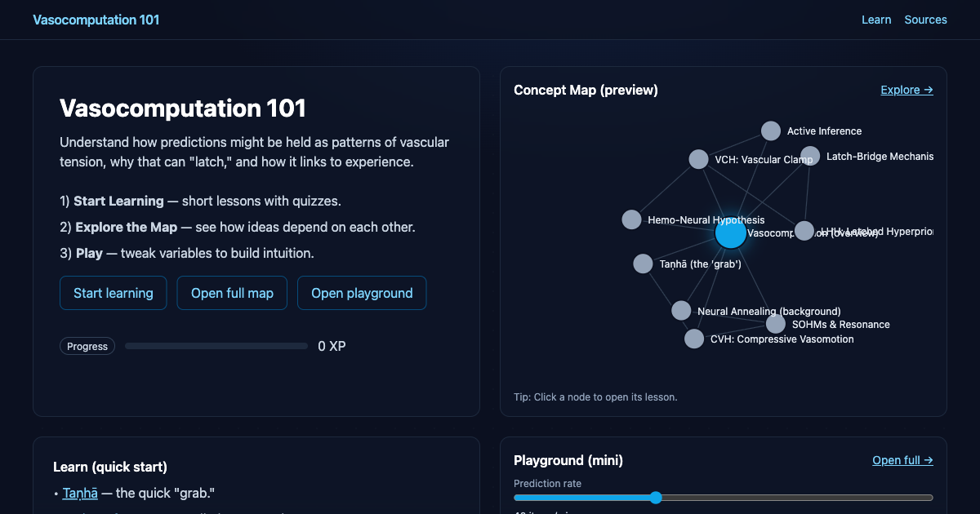Adjust the Prediction rate slider
This screenshot has height=514, width=980.
(x=656, y=497)
